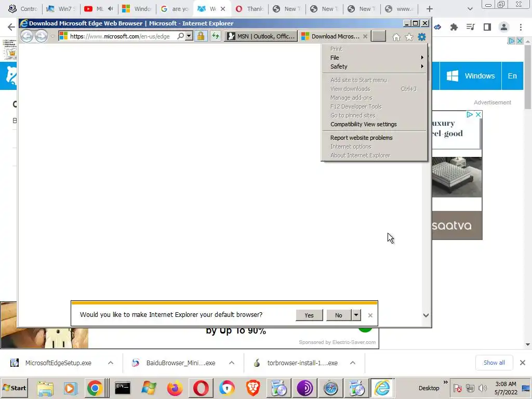Click the IE page scroll down arrow
532x399 pixels.
pyautogui.click(x=426, y=315)
